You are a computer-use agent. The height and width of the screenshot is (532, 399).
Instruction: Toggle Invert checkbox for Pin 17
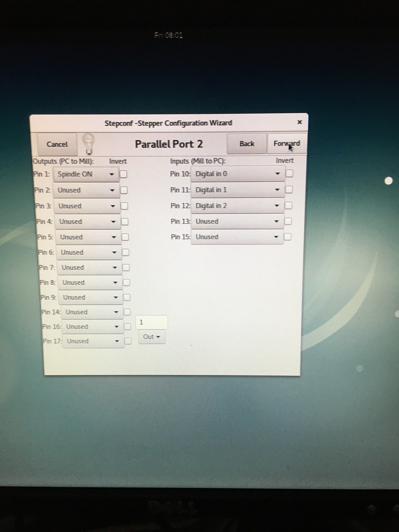(128, 341)
